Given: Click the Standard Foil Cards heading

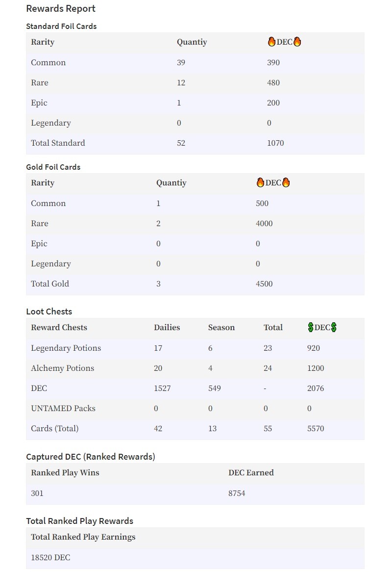Looking at the screenshot, I should tap(61, 26).
